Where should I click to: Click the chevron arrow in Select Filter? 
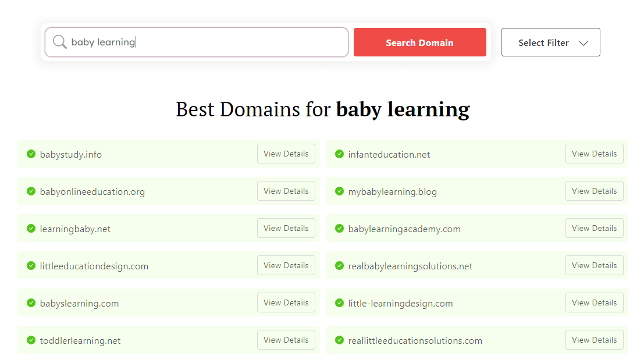[x=583, y=43]
